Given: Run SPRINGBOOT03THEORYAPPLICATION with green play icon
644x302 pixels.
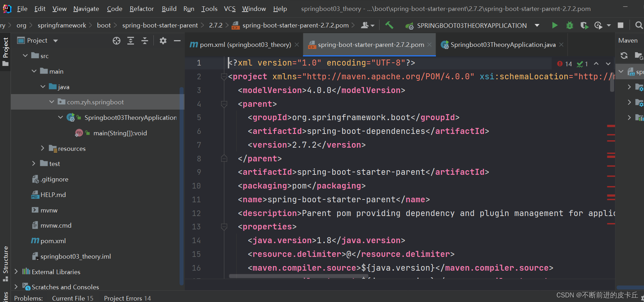Looking at the screenshot, I should pyautogui.click(x=555, y=25).
